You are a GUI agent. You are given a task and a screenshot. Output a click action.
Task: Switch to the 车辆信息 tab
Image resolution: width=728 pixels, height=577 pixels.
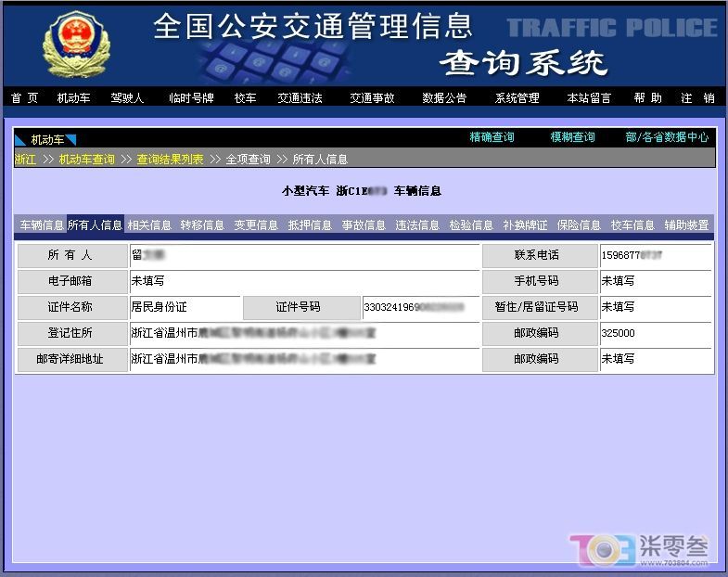[x=41, y=225]
